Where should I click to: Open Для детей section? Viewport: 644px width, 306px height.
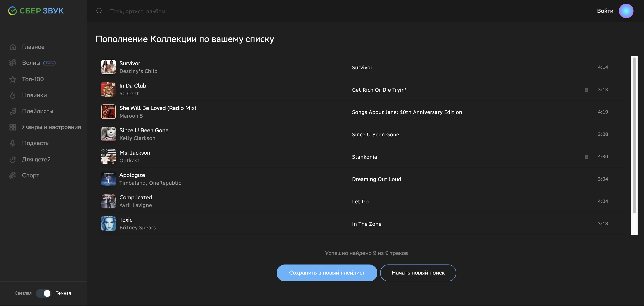pyautogui.click(x=36, y=159)
